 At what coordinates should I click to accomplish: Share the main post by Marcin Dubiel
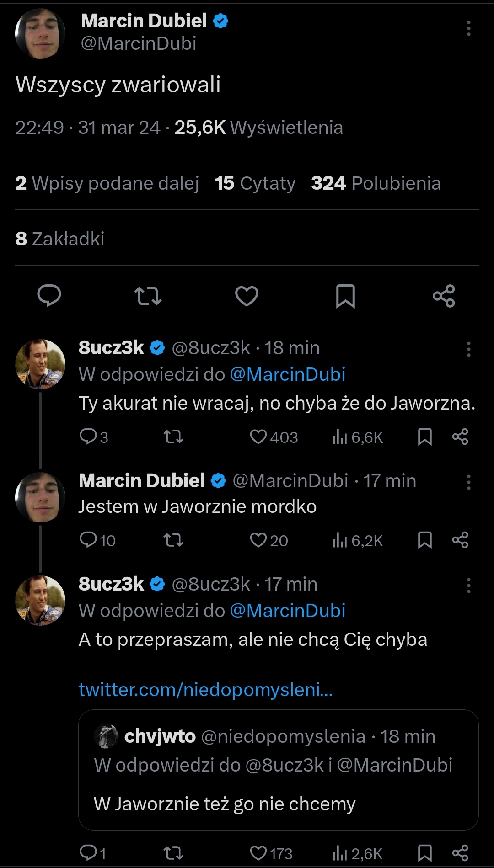444,295
